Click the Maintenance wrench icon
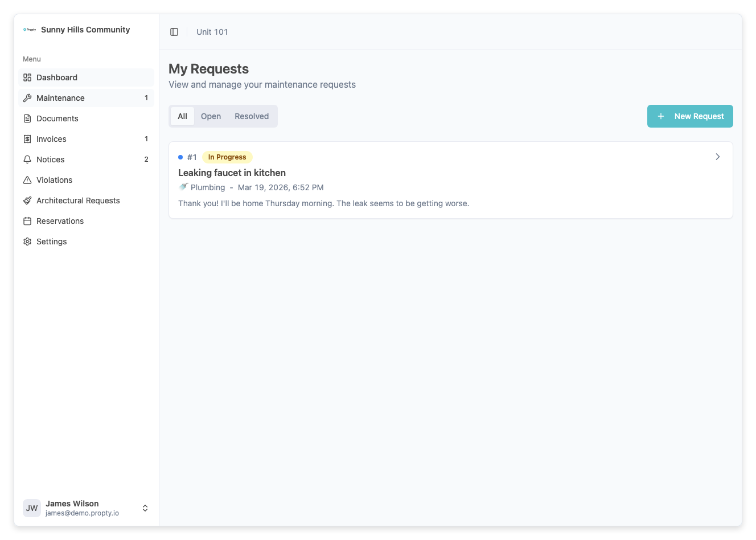756x540 pixels. click(27, 98)
